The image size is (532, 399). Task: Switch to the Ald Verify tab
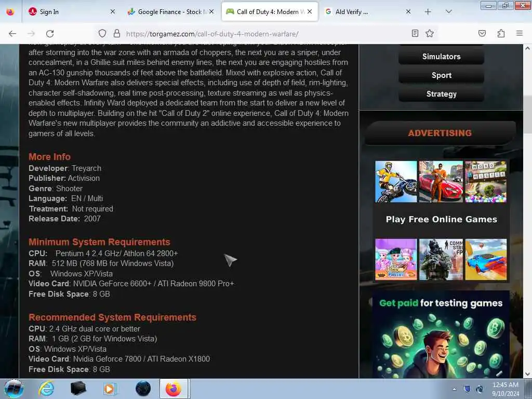[x=368, y=12]
